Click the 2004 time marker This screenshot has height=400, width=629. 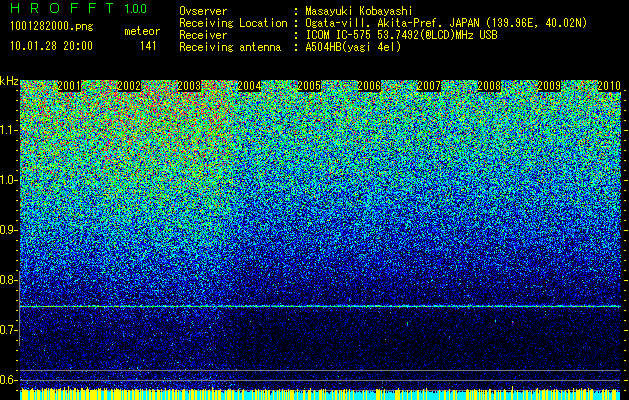pos(249,86)
